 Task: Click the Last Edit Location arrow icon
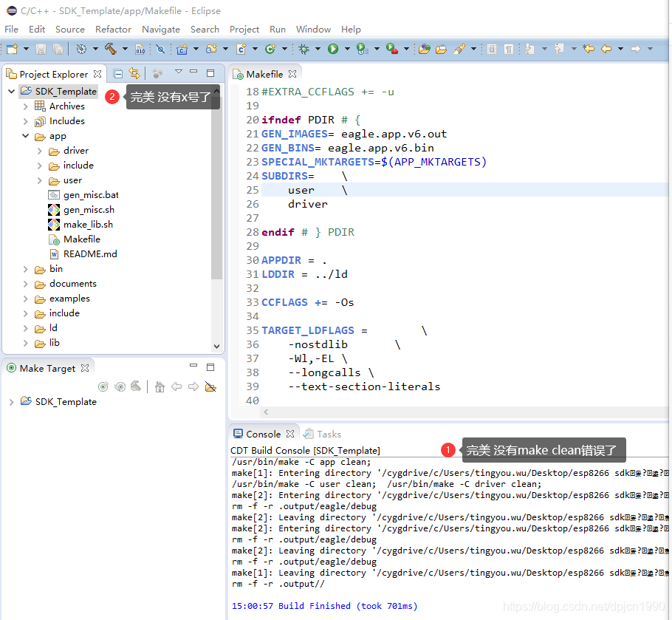tap(589, 49)
